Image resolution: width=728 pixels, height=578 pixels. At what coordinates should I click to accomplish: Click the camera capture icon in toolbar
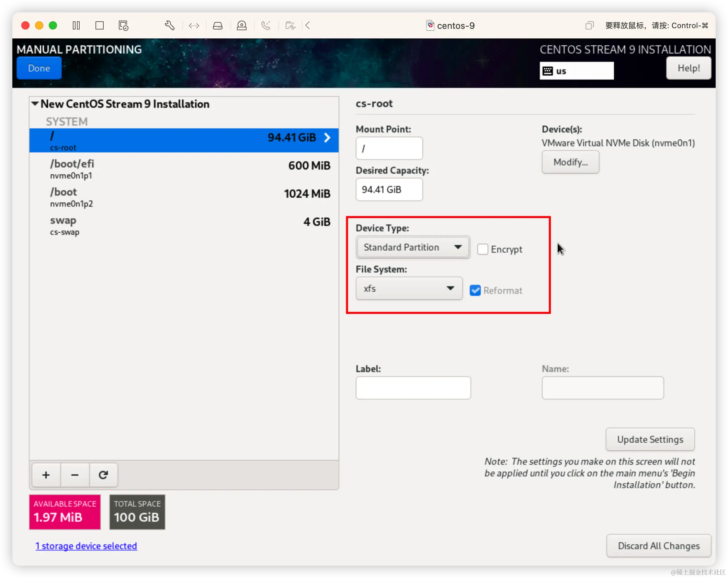coord(290,25)
